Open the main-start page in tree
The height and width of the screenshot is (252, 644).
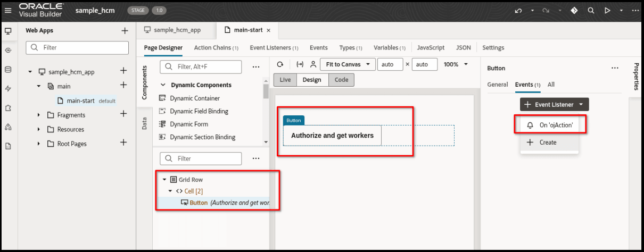coord(80,100)
